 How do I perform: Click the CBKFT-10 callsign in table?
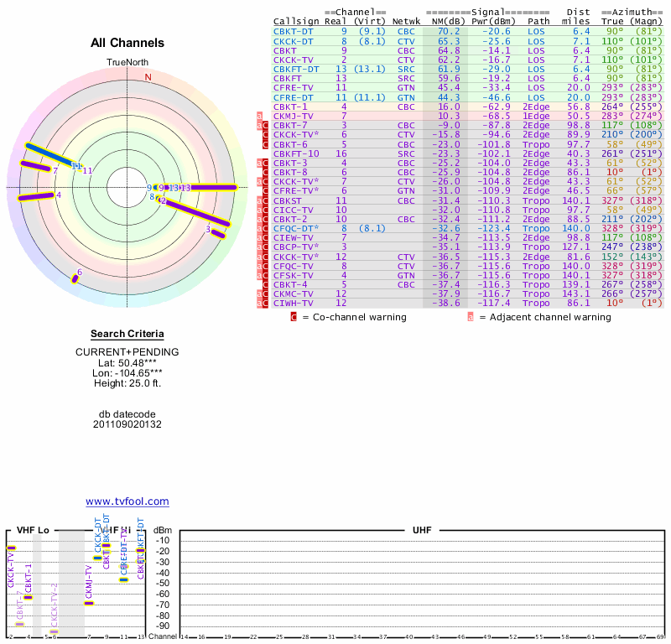click(x=297, y=153)
